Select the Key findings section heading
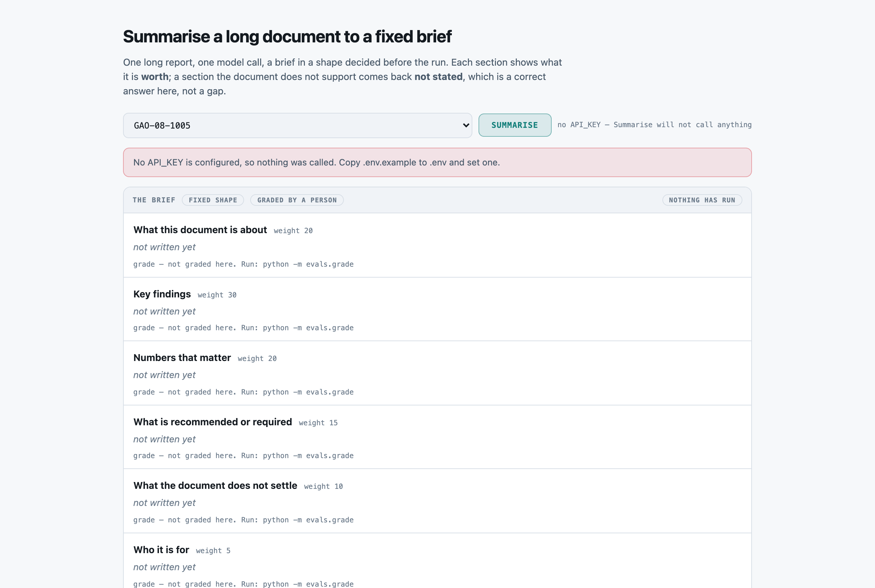Viewport: 875px width, 588px height. 162,294
